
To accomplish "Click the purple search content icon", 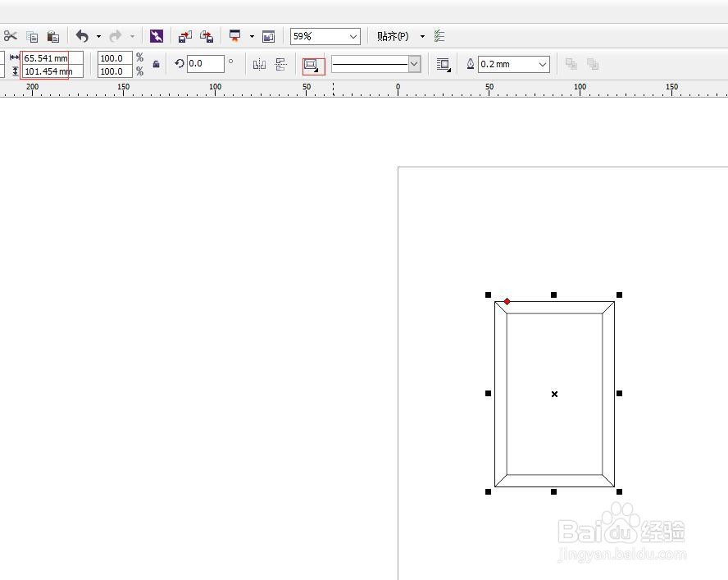I will [157, 36].
